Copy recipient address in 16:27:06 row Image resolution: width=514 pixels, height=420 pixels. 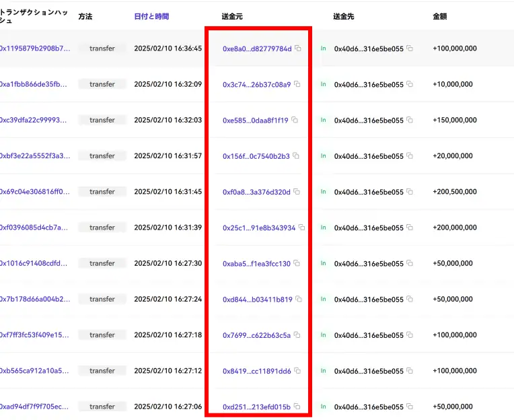[x=410, y=407]
